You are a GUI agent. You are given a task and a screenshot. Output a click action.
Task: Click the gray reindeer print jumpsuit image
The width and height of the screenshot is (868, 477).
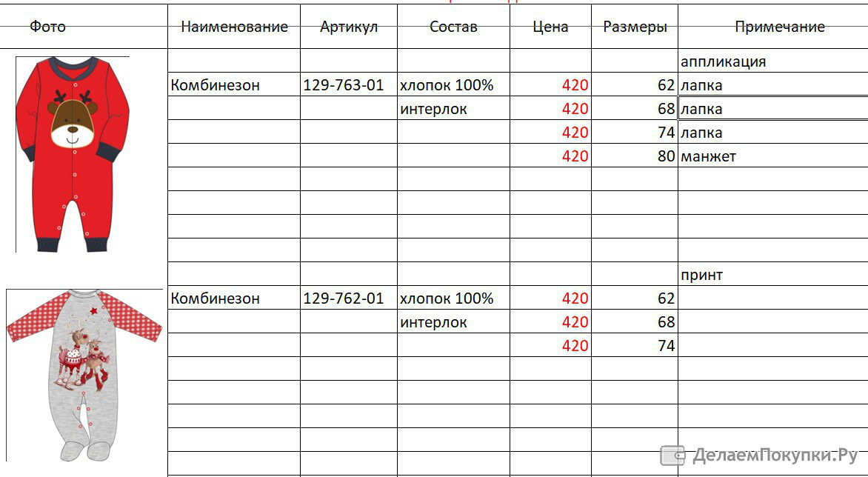pyautogui.click(x=84, y=375)
